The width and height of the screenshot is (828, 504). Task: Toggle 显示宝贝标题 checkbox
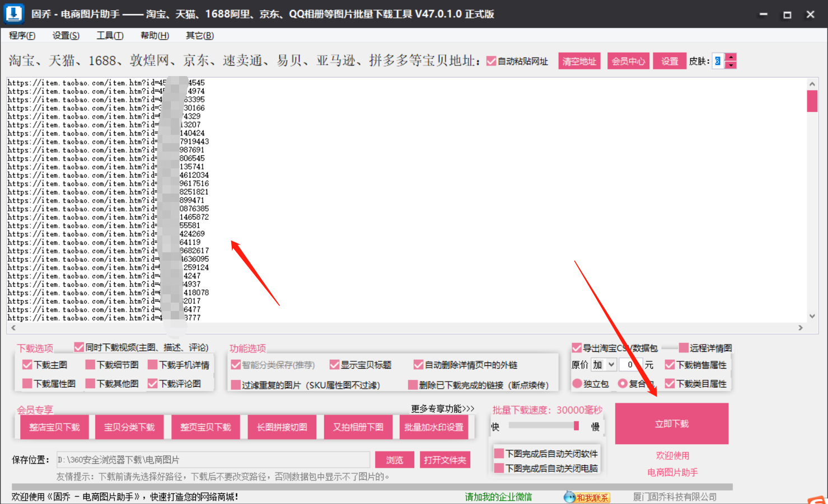point(335,365)
